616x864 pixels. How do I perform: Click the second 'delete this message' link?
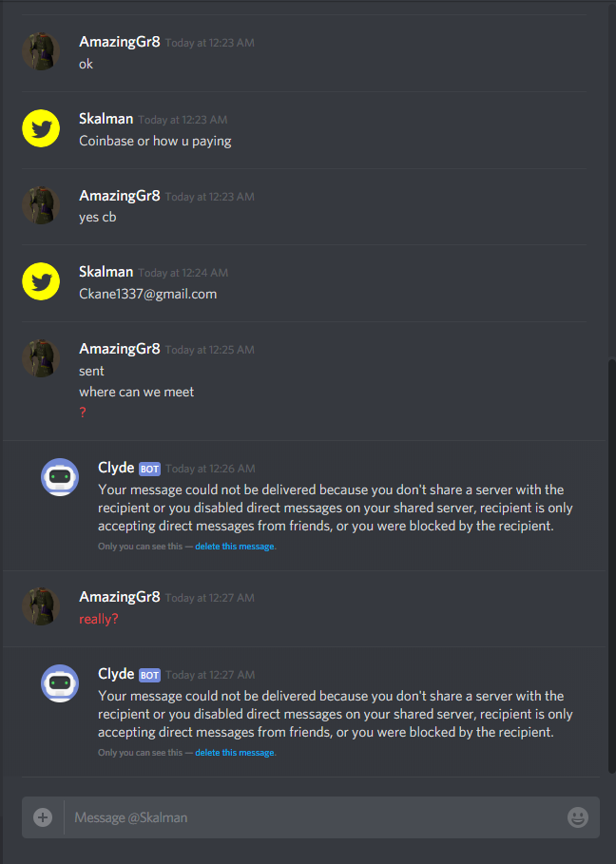[x=235, y=752]
